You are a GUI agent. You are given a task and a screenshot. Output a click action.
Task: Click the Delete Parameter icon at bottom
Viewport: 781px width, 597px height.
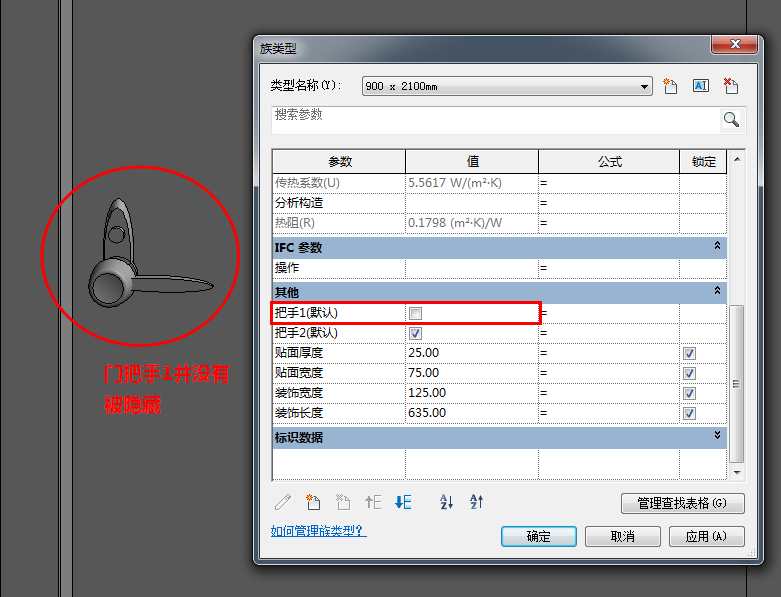point(343,502)
